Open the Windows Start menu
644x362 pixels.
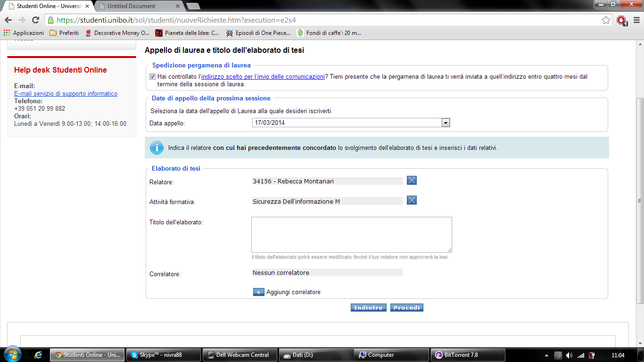12,354
